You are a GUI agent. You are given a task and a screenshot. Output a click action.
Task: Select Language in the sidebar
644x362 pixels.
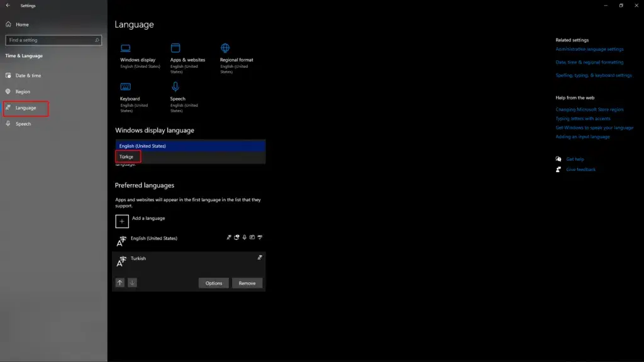click(x=26, y=108)
